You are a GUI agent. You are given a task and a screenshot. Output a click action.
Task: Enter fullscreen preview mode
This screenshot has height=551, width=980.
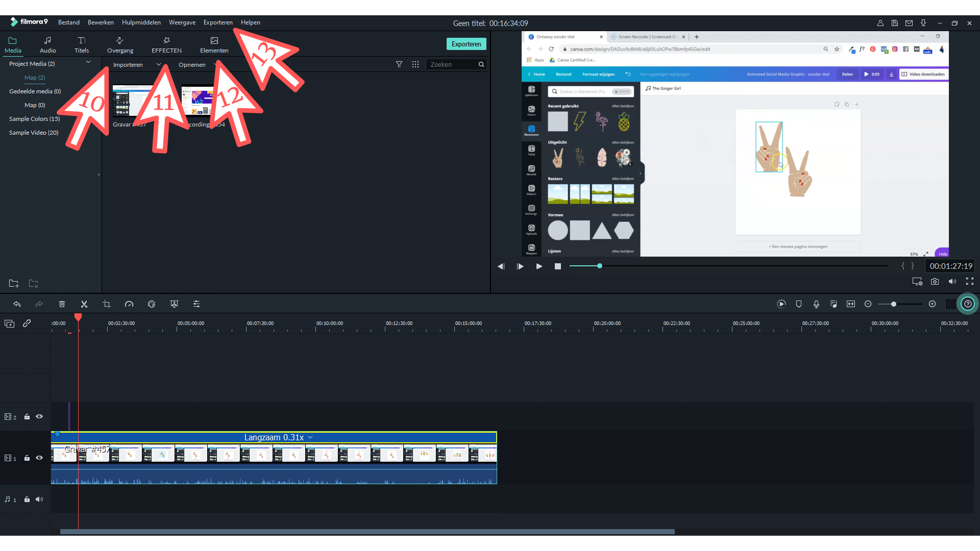pos(970,282)
